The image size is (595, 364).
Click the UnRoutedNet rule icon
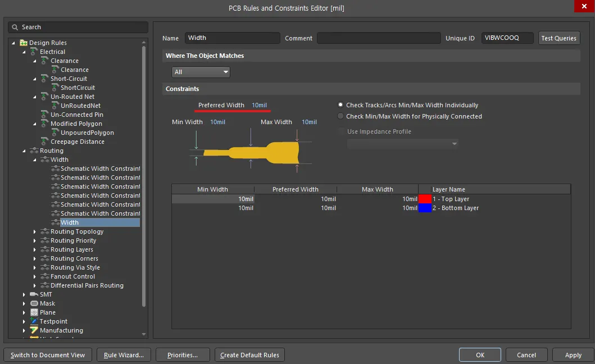pyautogui.click(x=55, y=106)
